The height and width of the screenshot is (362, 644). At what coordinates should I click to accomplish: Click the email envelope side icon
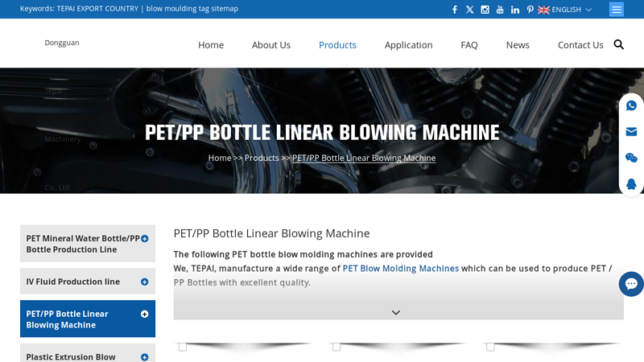point(631,132)
